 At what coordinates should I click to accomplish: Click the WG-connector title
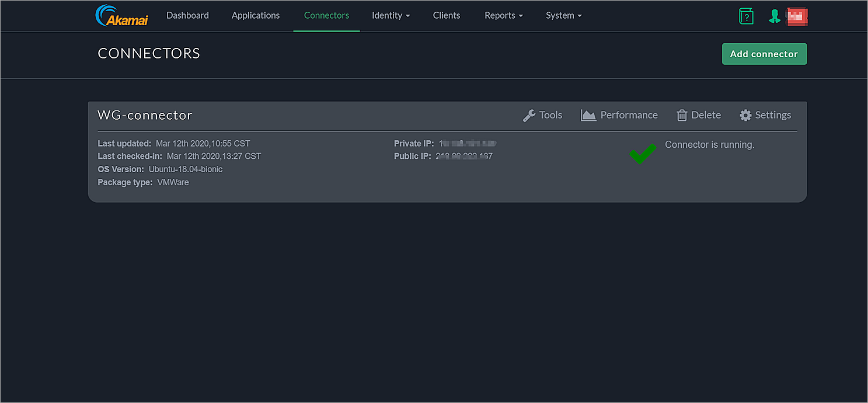(145, 115)
